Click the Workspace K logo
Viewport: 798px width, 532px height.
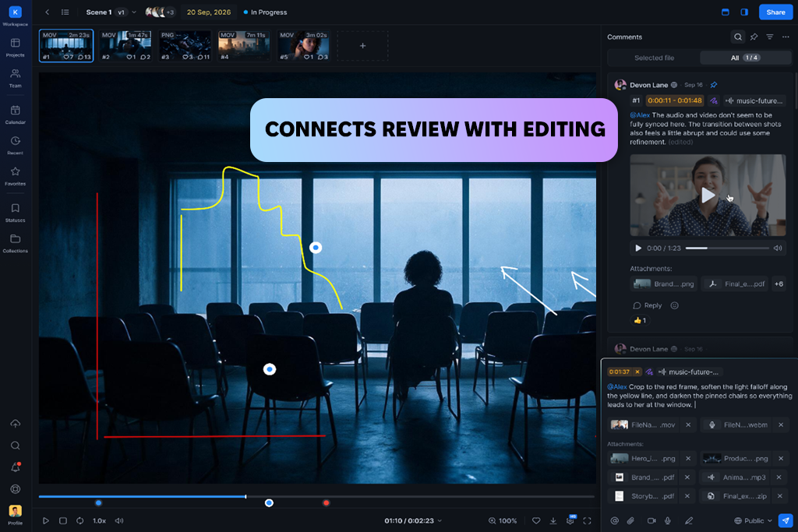point(16,12)
